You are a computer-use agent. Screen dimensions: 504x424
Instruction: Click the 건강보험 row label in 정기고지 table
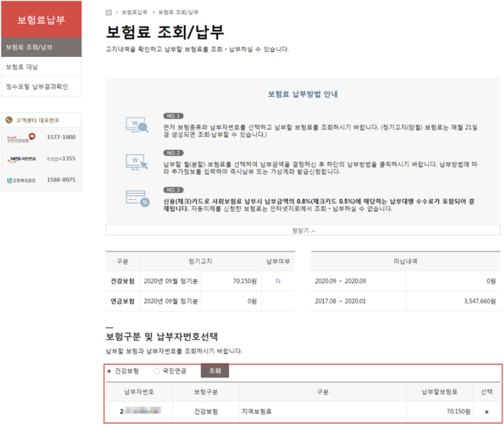coord(122,281)
